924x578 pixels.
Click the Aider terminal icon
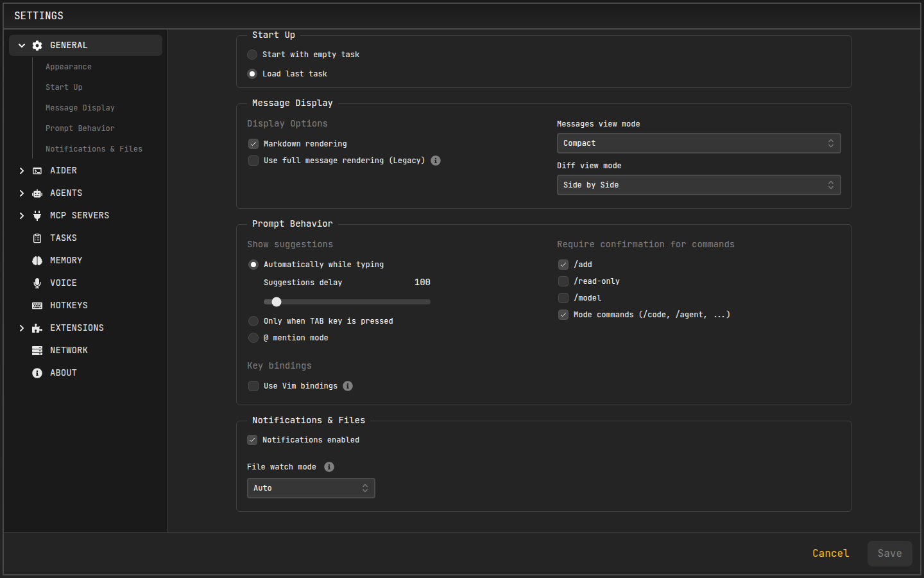click(37, 171)
